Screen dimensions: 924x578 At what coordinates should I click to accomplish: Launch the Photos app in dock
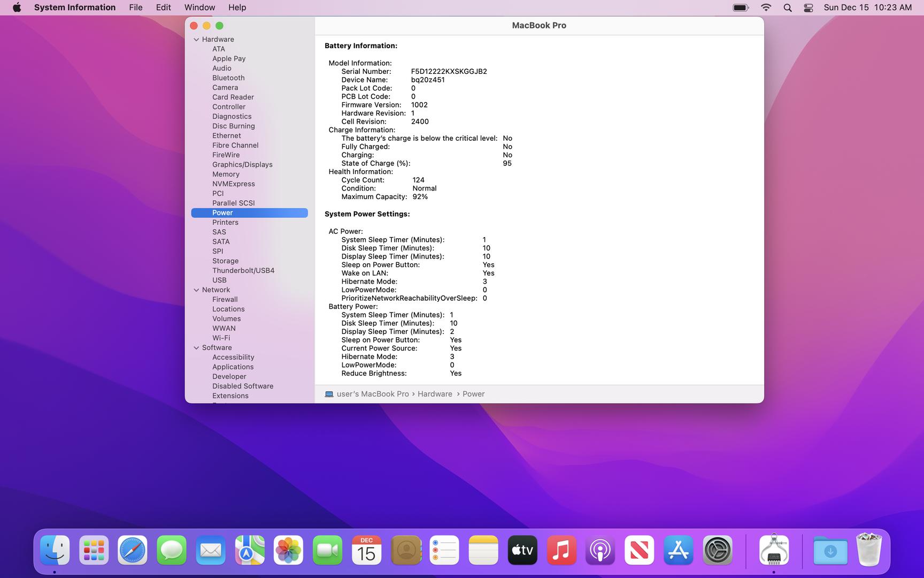tap(288, 550)
